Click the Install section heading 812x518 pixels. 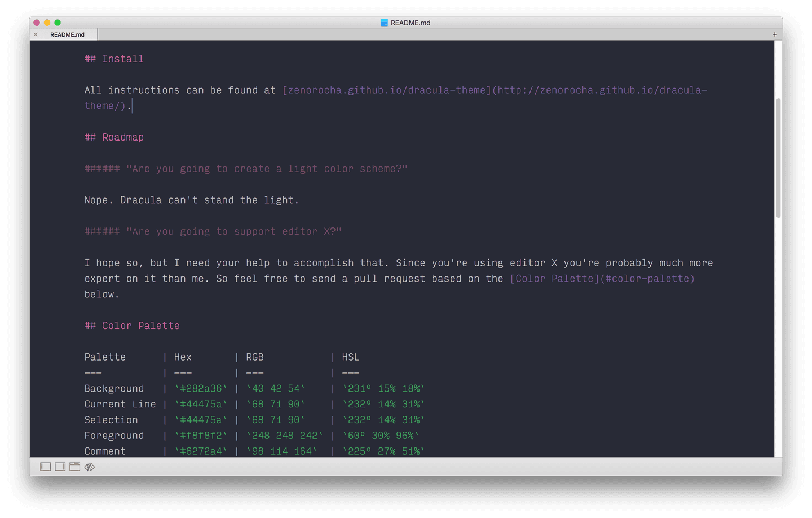pos(114,58)
